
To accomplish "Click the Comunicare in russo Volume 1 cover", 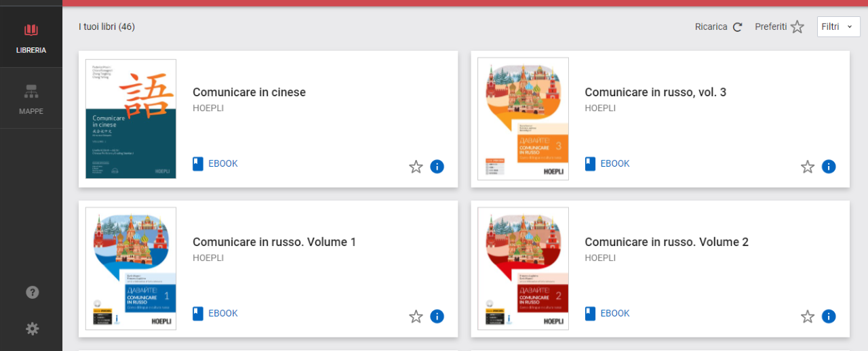I will pos(131,269).
